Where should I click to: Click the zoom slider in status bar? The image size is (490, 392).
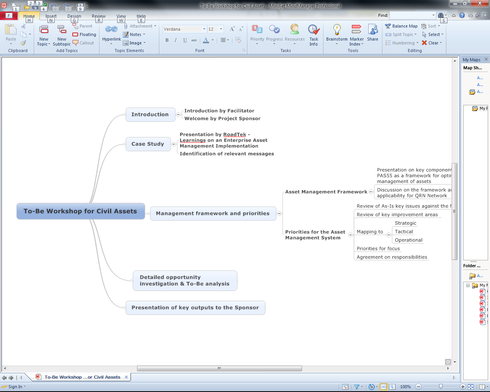tap(441, 387)
